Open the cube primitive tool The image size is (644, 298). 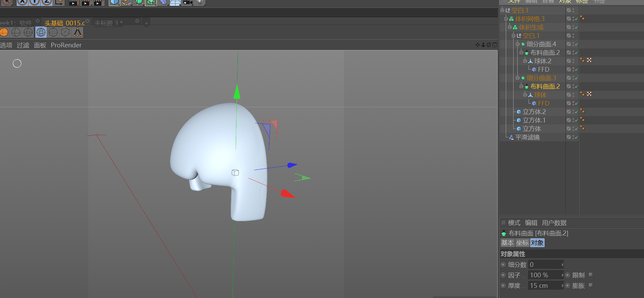[x=115, y=2]
